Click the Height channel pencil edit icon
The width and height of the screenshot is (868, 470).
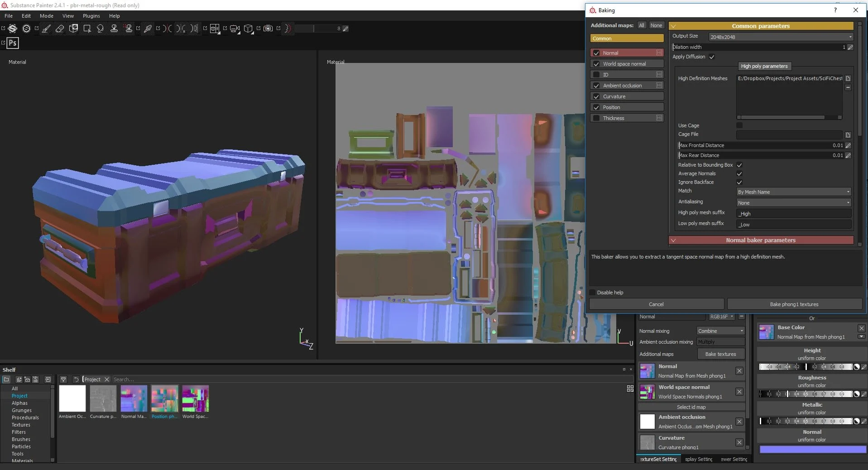864,367
